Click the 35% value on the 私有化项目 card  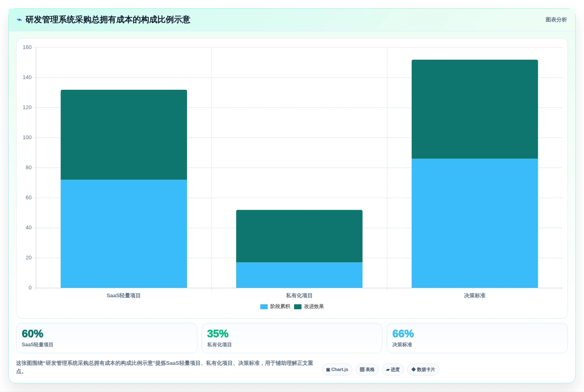pyautogui.click(x=218, y=334)
